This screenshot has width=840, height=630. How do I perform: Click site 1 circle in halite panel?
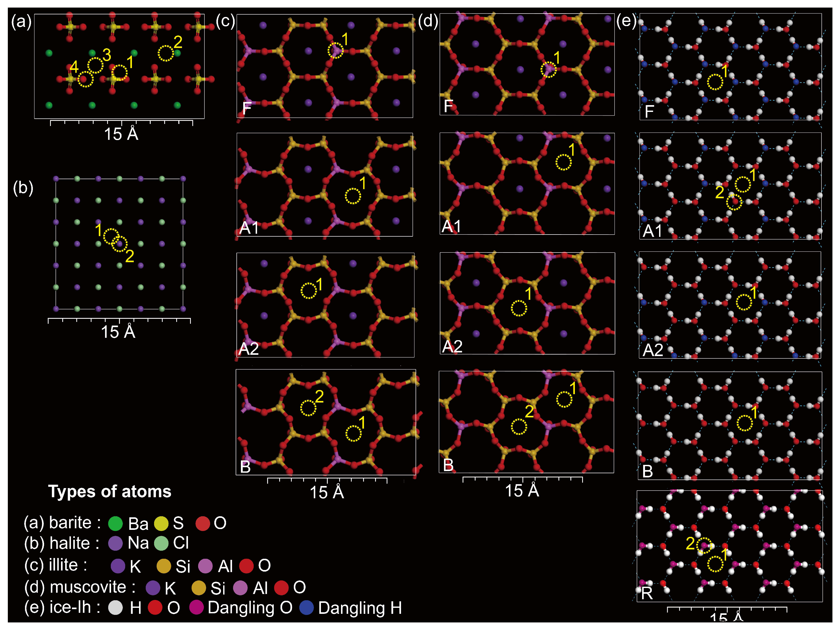[111, 236]
